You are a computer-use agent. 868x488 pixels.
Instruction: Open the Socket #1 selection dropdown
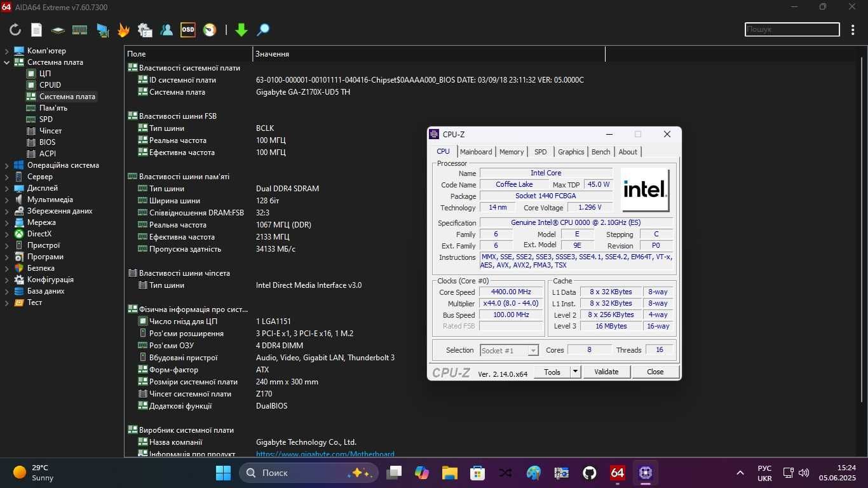tap(509, 351)
